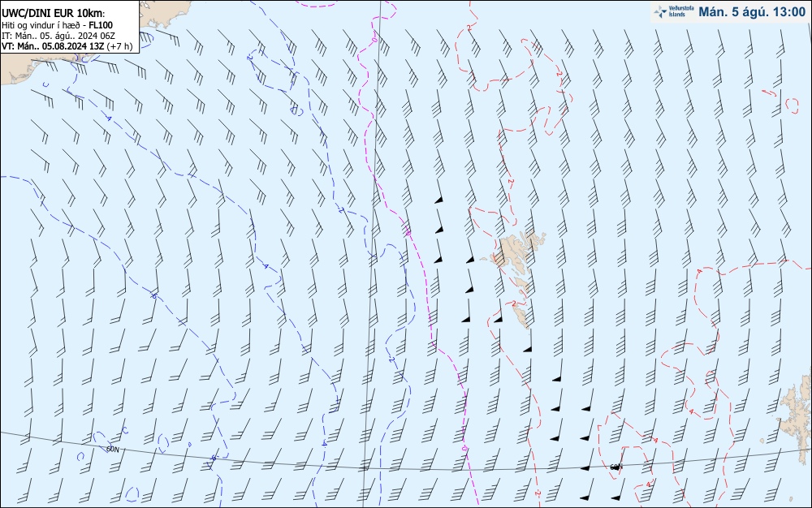Click the 'Mán. 5 ágú. 13:00' timestamp
The height and width of the screenshot is (508, 812).
coord(752,12)
